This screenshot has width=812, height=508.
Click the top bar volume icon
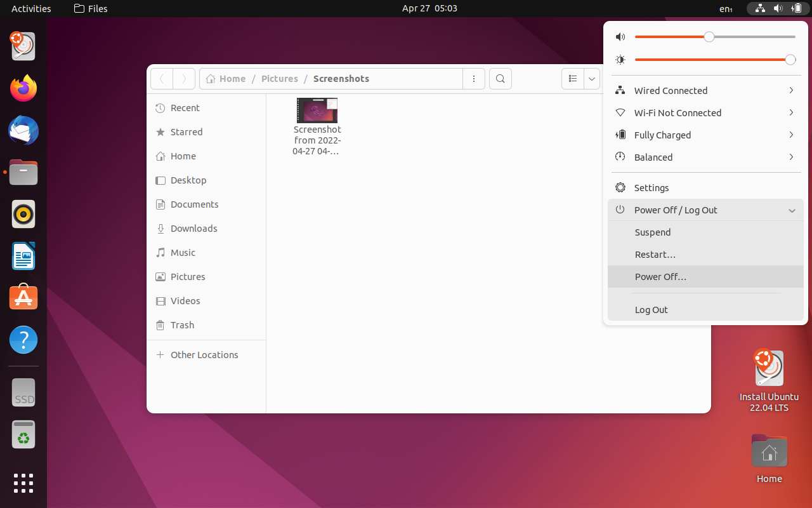pos(778,8)
